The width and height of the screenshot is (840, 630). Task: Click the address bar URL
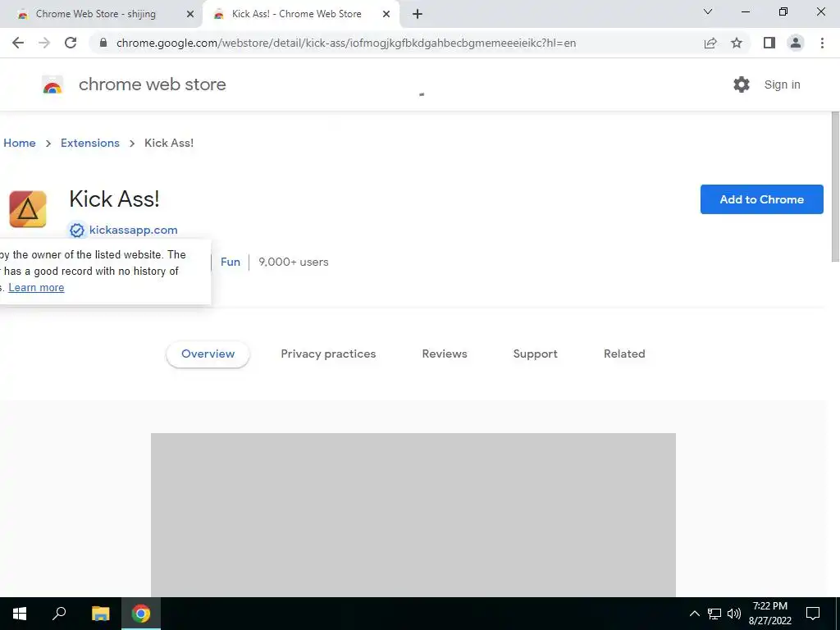(346, 43)
